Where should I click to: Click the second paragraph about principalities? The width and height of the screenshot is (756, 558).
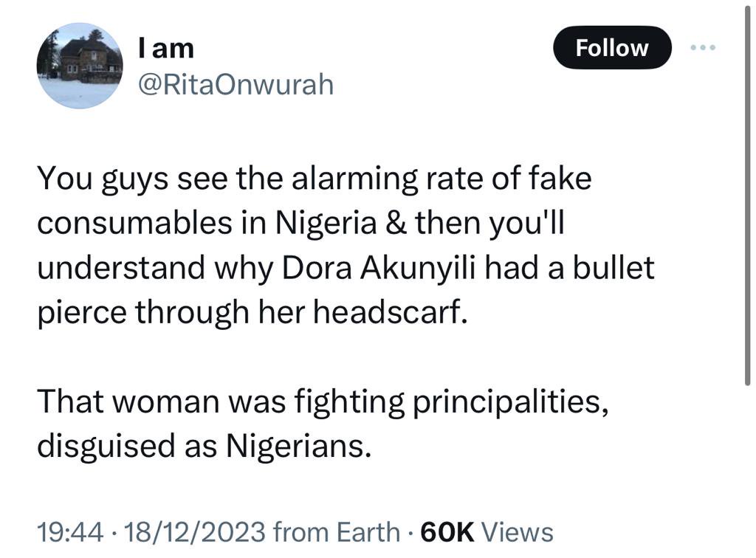pyautogui.click(x=322, y=423)
